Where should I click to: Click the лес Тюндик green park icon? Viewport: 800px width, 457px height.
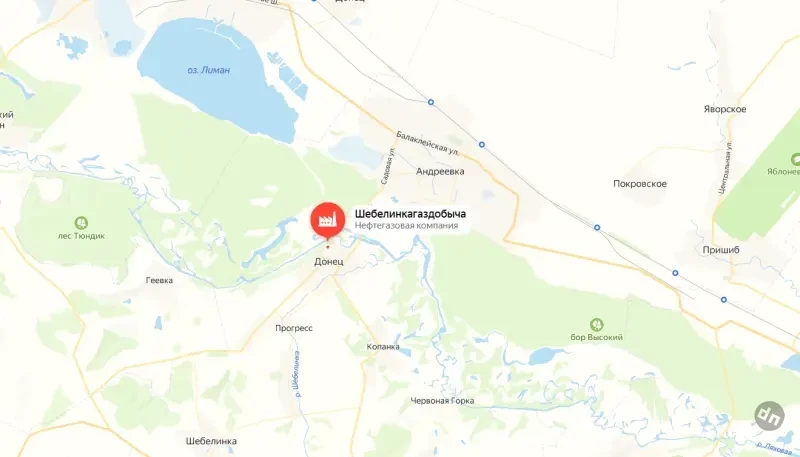click(x=81, y=223)
